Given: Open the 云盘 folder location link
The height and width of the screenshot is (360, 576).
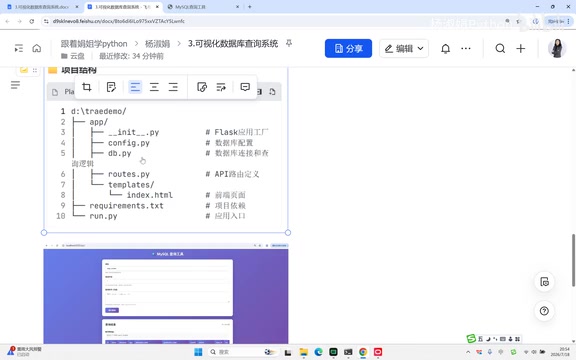Looking at the screenshot, I should click(73, 56).
